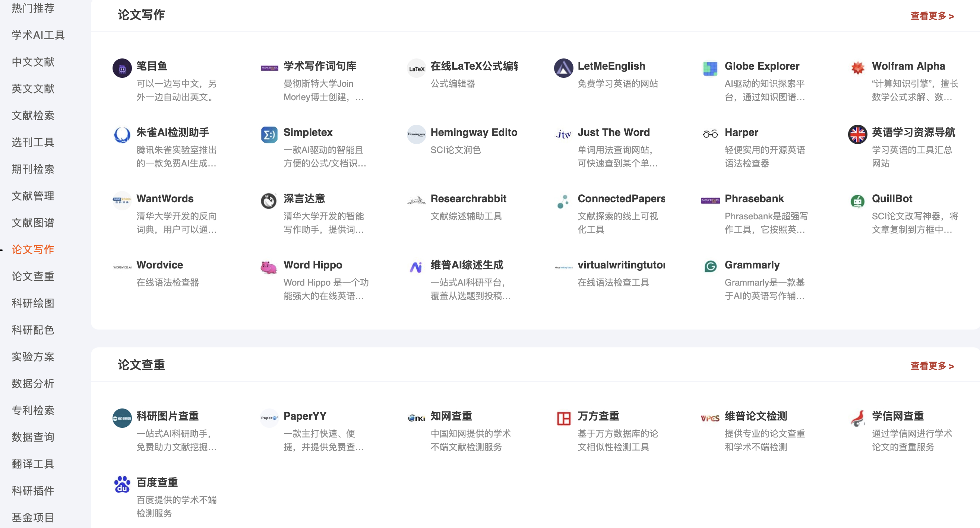Select 翻译工具 from the sidebar list
980x528 pixels.
pyautogui.click(x=33, y=464)
